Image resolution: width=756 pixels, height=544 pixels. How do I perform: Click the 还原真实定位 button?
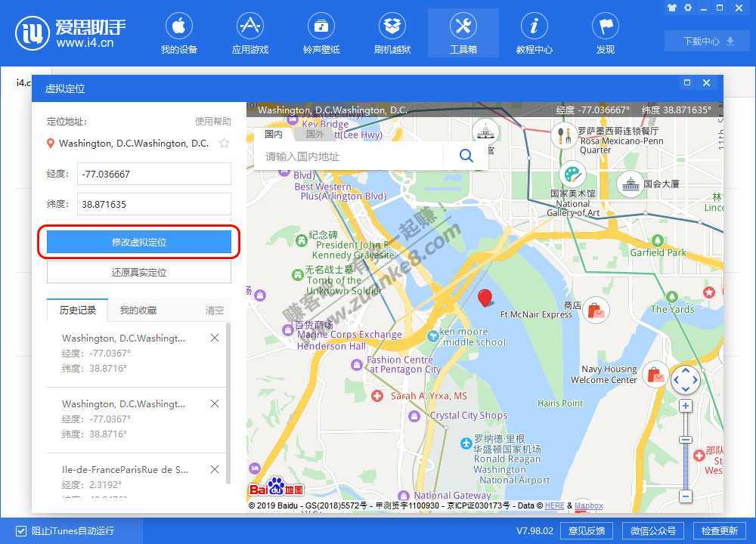point(139,272)
